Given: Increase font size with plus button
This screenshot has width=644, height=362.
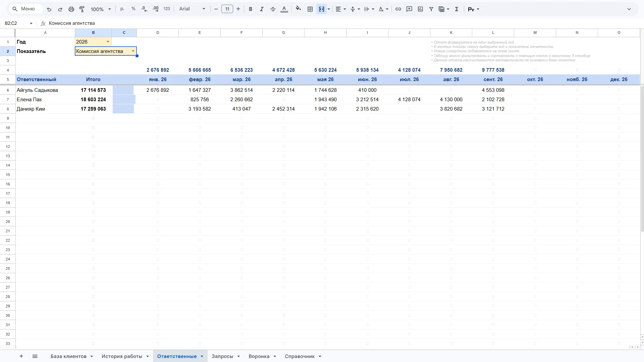Looking at the screenshot, I should (x=238, y=9).
